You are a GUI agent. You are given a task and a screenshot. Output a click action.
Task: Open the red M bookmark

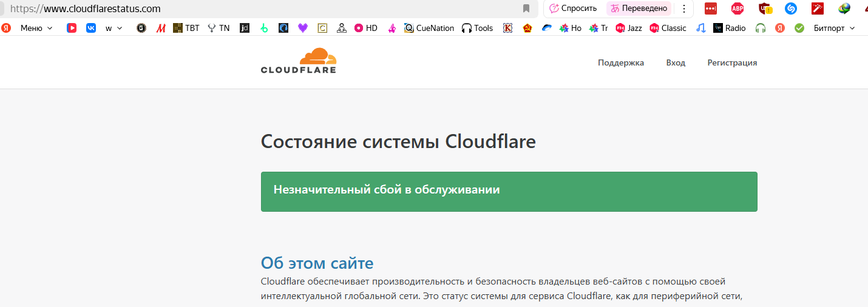[x=161, y=28]
